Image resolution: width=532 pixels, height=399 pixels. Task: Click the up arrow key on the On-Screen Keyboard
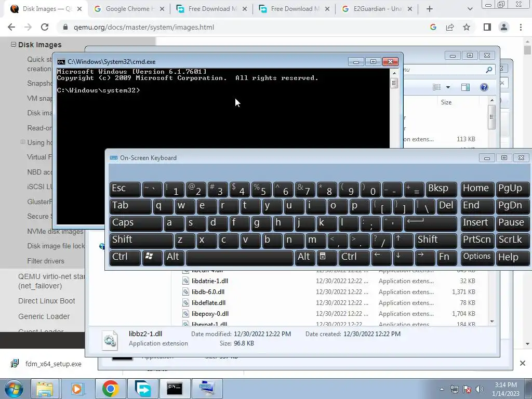(403, 241)
